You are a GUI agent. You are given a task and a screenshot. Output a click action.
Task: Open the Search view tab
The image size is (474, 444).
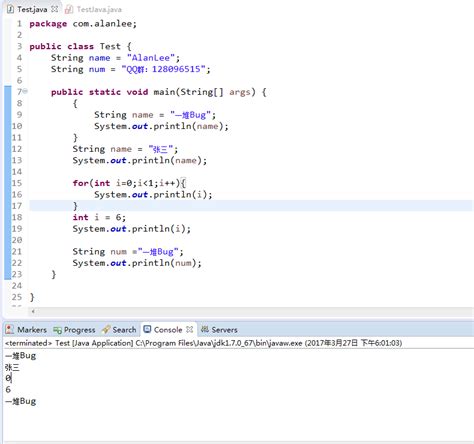coord(119,330)
